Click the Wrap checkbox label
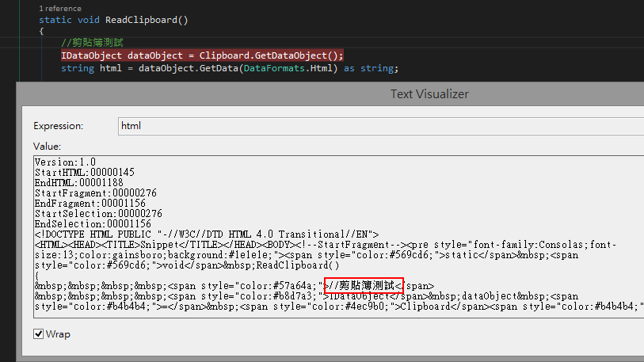 coord(59,334)
